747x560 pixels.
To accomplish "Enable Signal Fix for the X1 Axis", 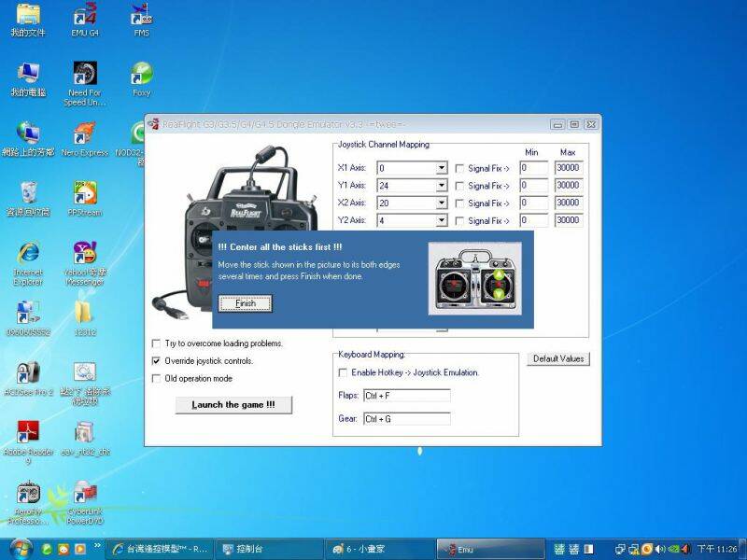I will pos(459,168).
